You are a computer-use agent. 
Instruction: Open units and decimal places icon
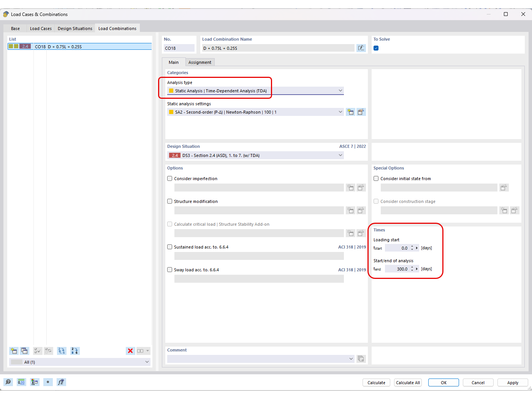pyautogui.click(x=21, y=382)
